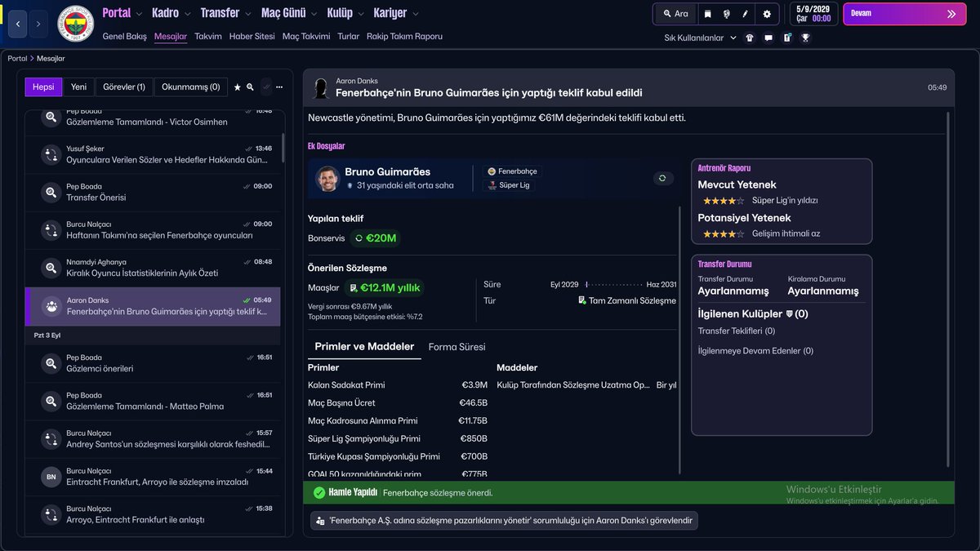Image resolution: width=980 pixels, height=551 pixels.
Task: Click the speech bubble shortcut icon
Action: 768,38
